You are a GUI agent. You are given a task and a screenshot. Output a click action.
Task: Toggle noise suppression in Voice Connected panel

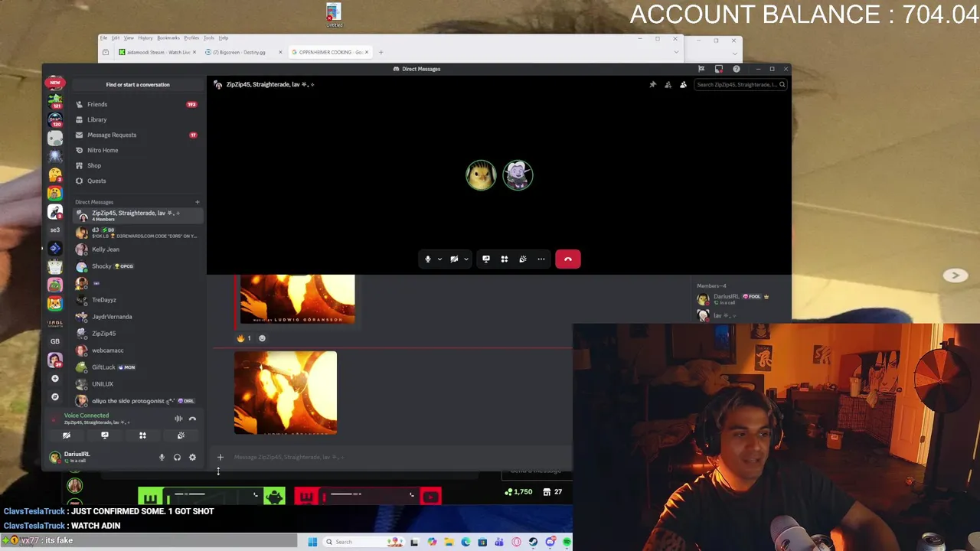(178, 419)
